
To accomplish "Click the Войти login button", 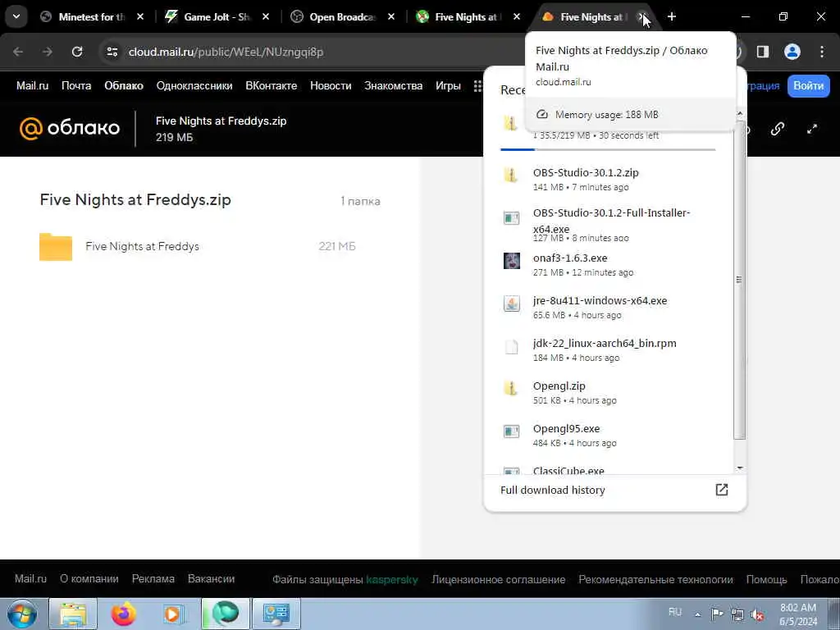I will pyautogui.click(x=808, y=85).
